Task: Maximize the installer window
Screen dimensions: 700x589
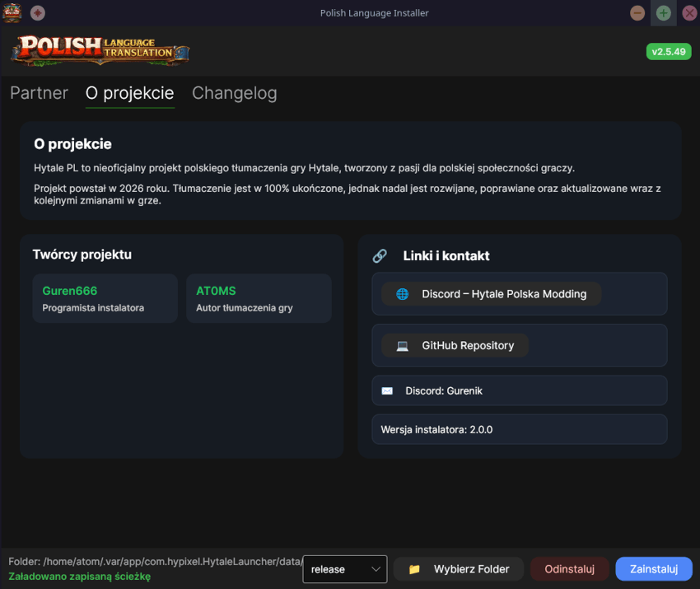Action: pyautogui.click(x=663, y=13)
